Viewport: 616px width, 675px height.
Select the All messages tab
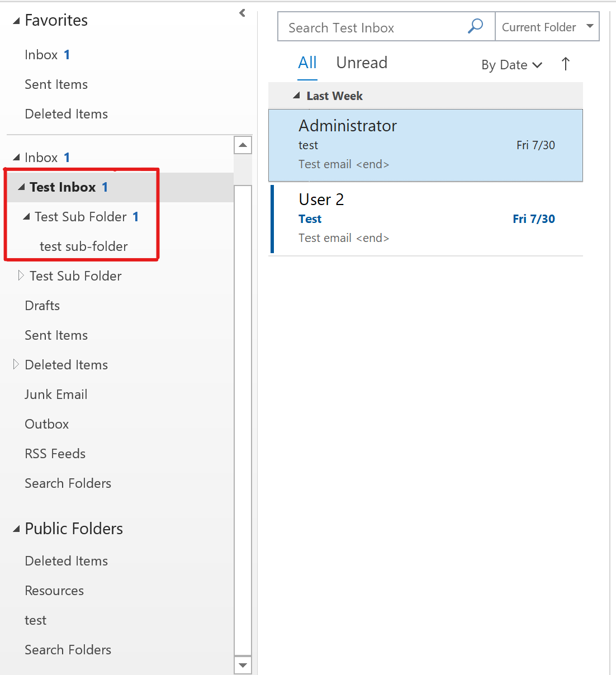[x=307, y=63]
